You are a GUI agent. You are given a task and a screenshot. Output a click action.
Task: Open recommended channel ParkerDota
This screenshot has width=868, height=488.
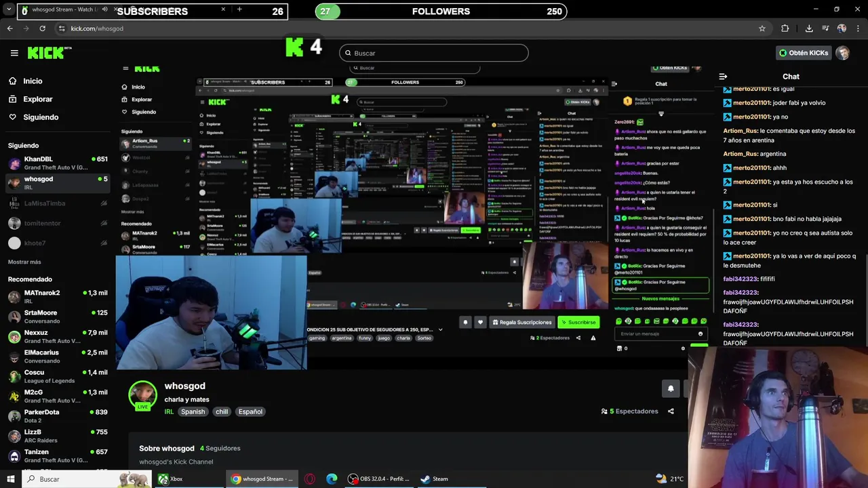tap(58, 416)
